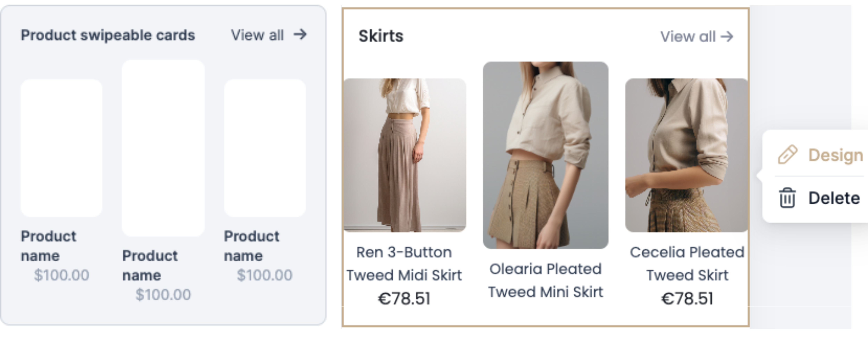Choose Delete from the popup menu

(834, 198)
